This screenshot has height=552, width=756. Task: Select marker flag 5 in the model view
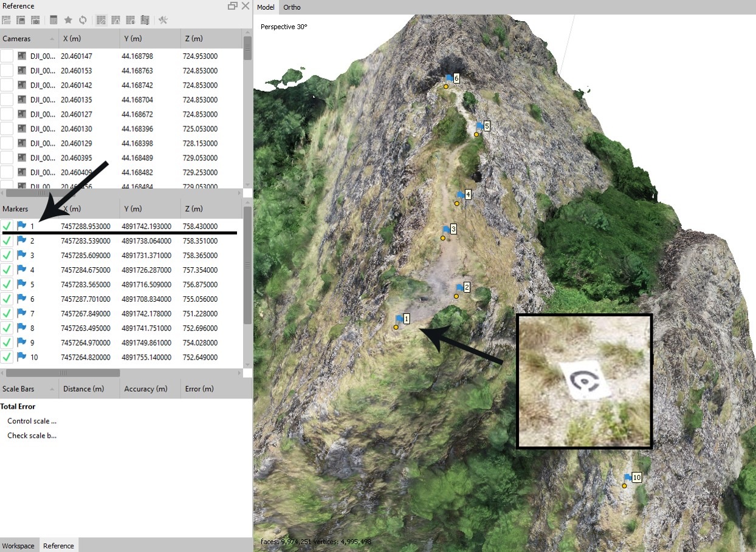point(479,126)
